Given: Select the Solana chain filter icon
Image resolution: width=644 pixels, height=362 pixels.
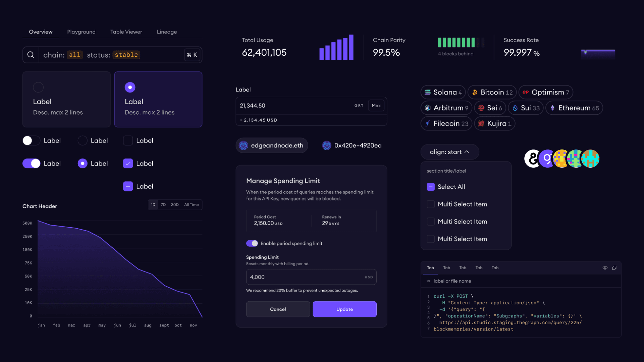Looking at the screenshot, I should [427, 92].
